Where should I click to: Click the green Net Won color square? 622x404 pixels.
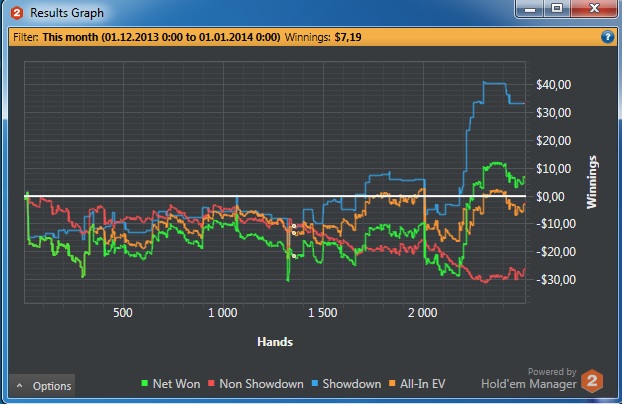click(145, 383)
